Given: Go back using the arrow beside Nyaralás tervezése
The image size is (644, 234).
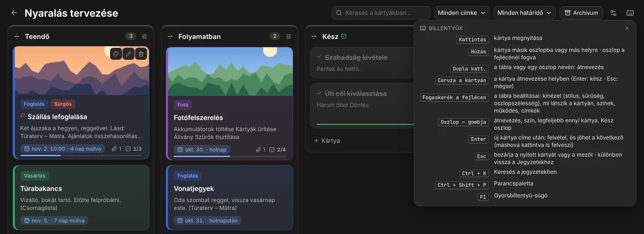Looking at the screenshot, I should (14, 13).
